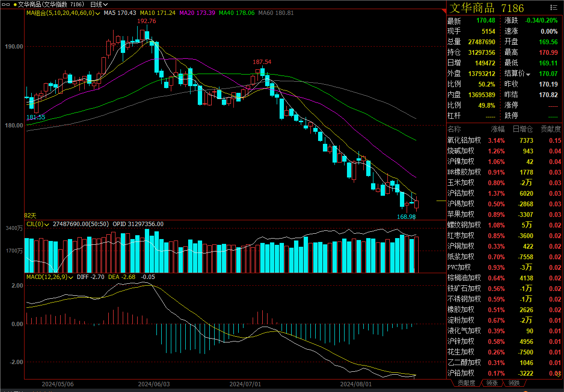Switch to the 领涨 tab
564x392 pixels.
coord(492,383)
